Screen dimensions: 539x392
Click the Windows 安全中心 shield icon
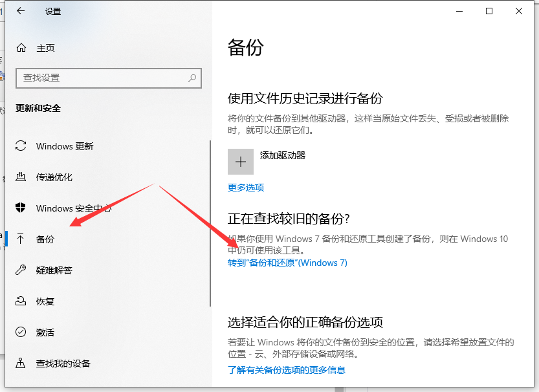pos(21,208)
